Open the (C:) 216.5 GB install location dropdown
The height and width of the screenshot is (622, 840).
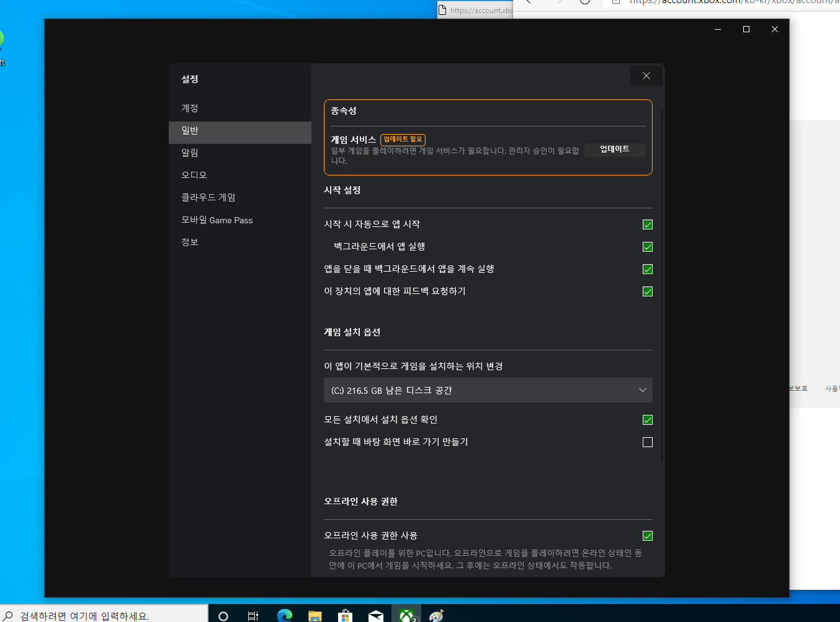click(488, 390)
